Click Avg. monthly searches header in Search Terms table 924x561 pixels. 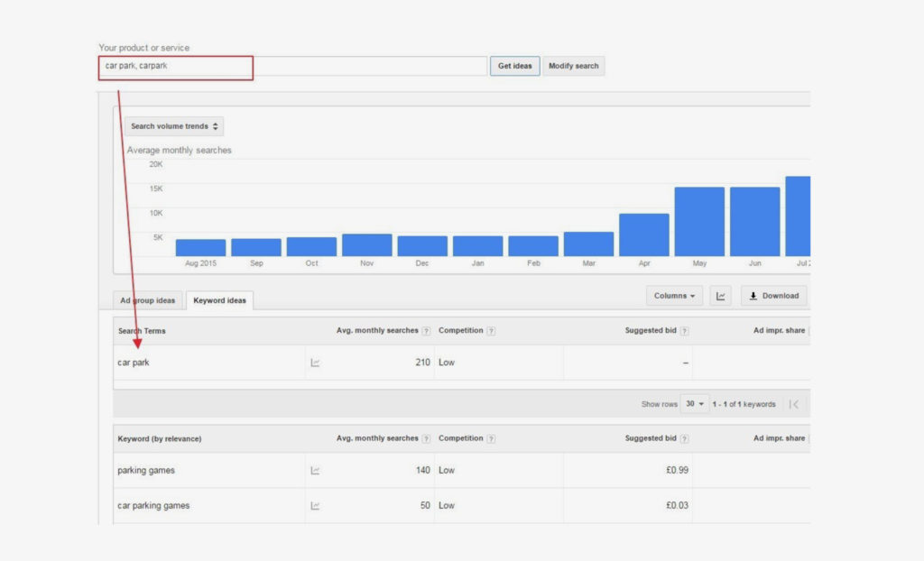pos(377,331)
